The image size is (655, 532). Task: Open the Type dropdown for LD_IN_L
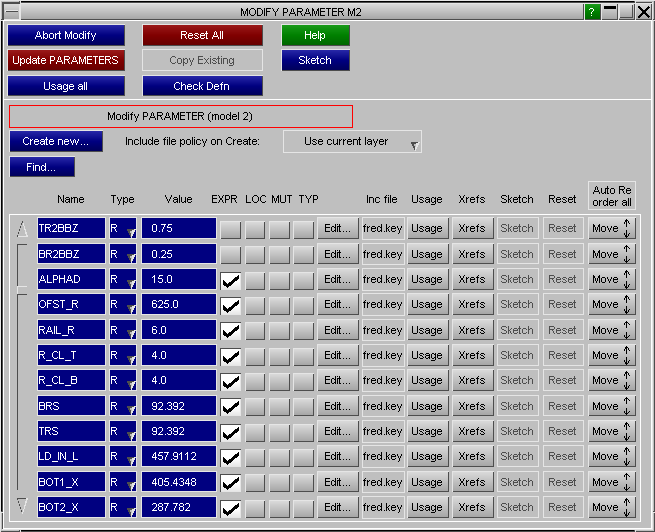pyautogui.click(x=123, y=457)
